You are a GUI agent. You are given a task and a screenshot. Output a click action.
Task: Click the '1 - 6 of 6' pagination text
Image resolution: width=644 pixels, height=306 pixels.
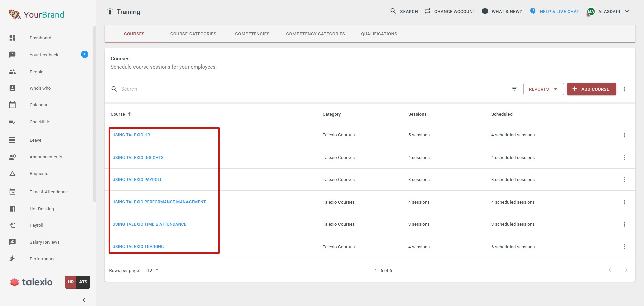click(x=383, y=271)
